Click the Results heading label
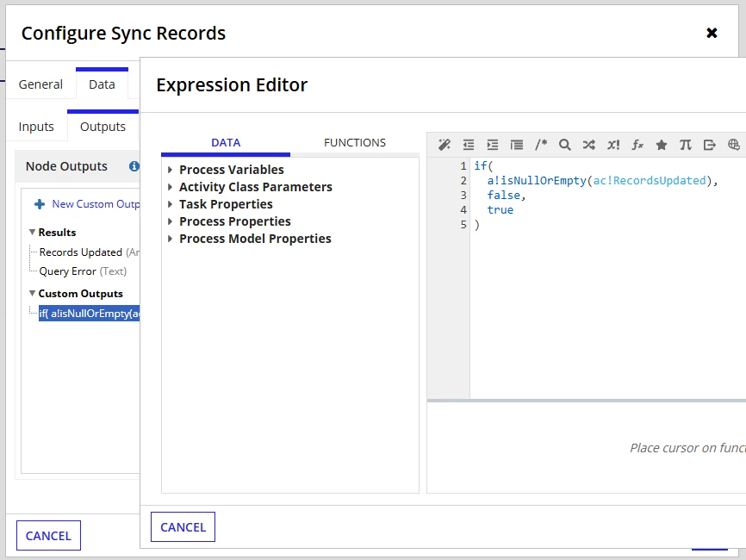This screenshot has width=746, height=560. (57, 232)
